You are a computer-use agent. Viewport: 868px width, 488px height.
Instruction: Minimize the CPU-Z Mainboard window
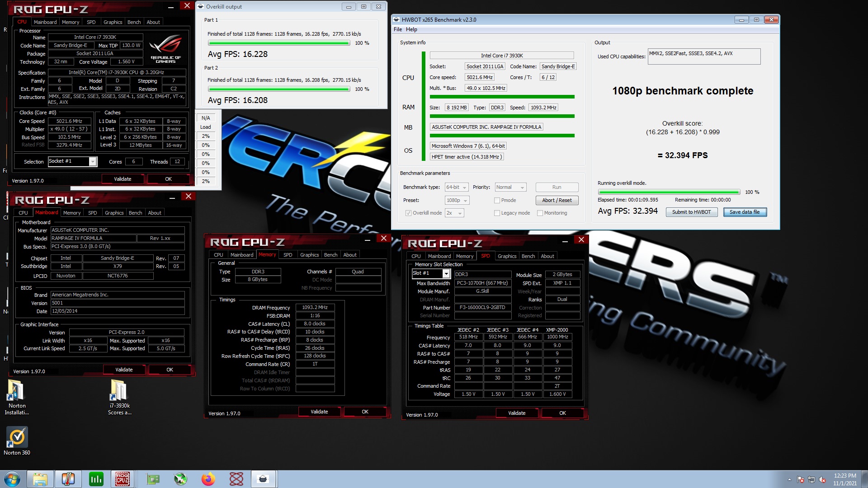point(172,198)
